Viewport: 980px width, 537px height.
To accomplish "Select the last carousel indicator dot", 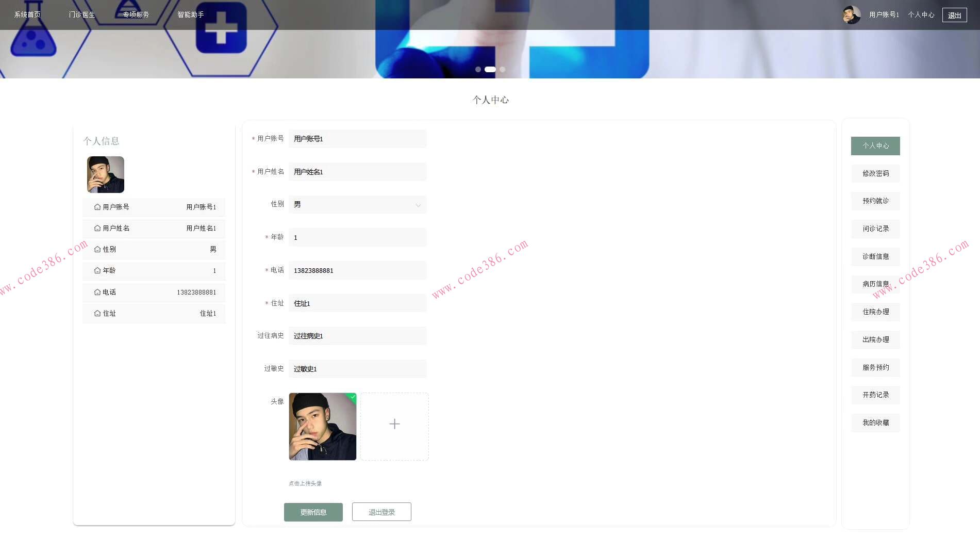I will [503, 69].
